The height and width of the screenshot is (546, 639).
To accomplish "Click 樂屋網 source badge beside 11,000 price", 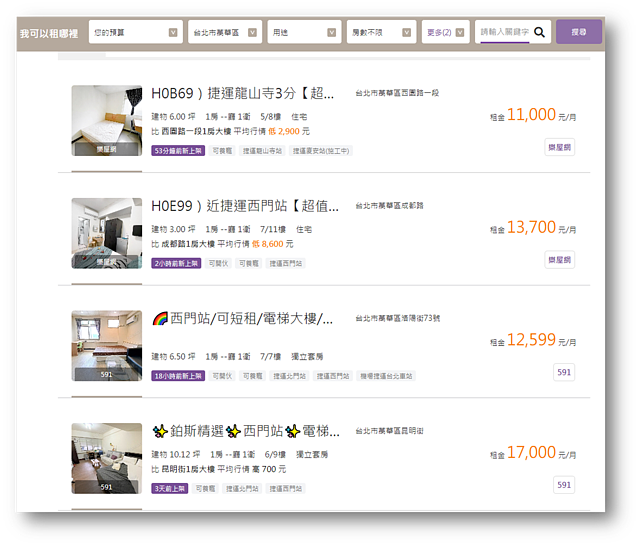I will (x=560, y=147).
